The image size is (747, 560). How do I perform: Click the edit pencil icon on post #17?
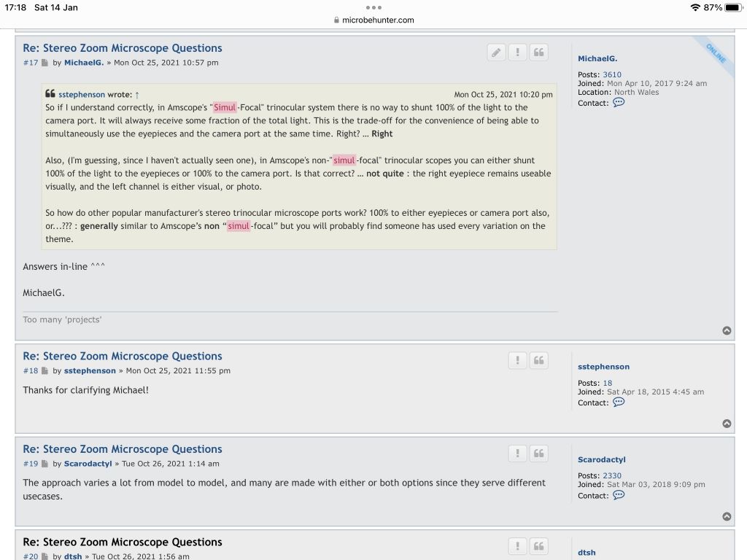496,52
